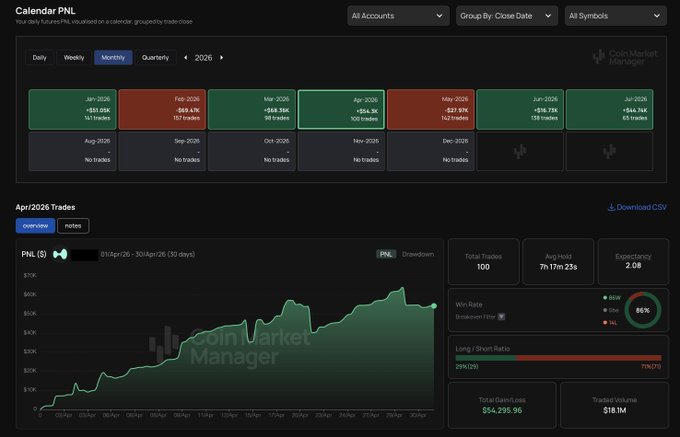Click the Expectancy 2.08 card
680x437 pixels.
pyautogui.click(x=633, y=262)
